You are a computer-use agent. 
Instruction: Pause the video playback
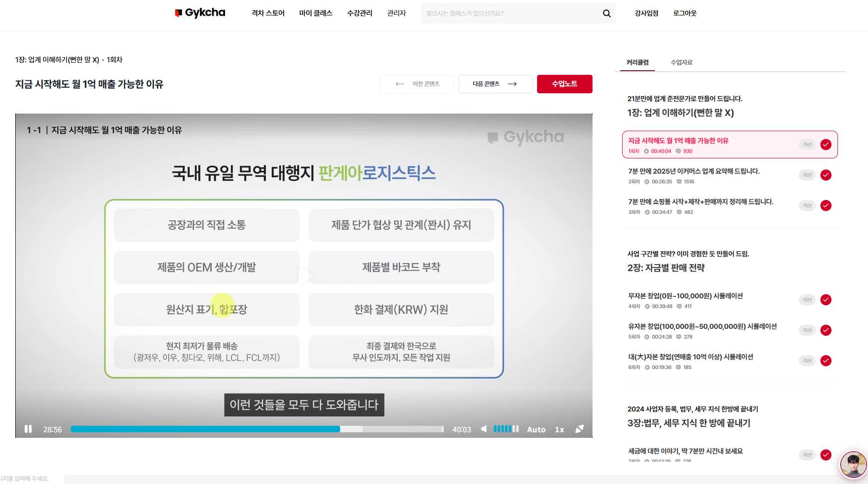coord(28,429)
